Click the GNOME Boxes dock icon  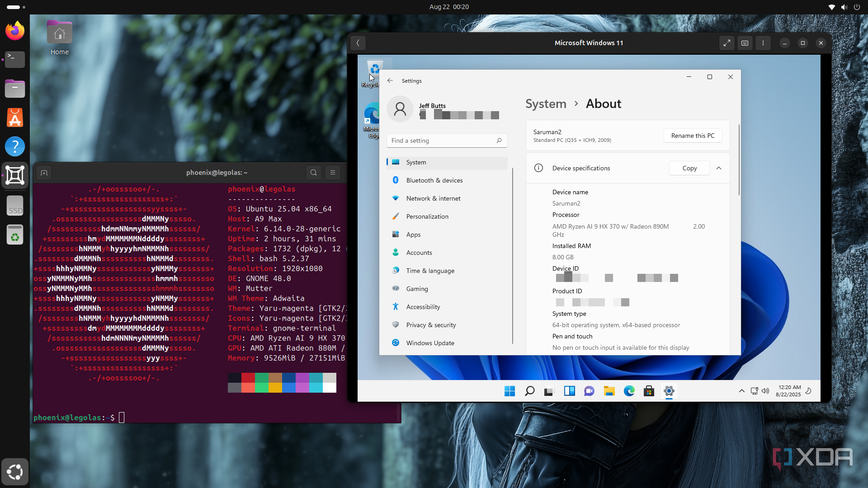(15, 175)
